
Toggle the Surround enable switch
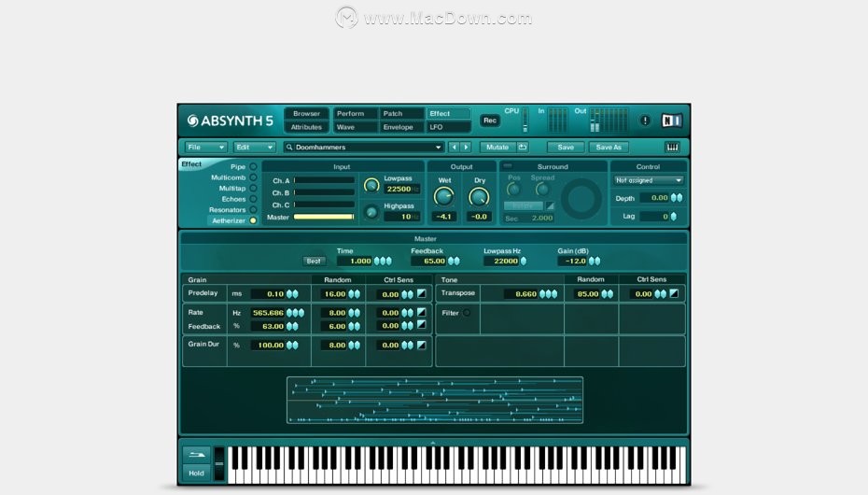[508, 166]
